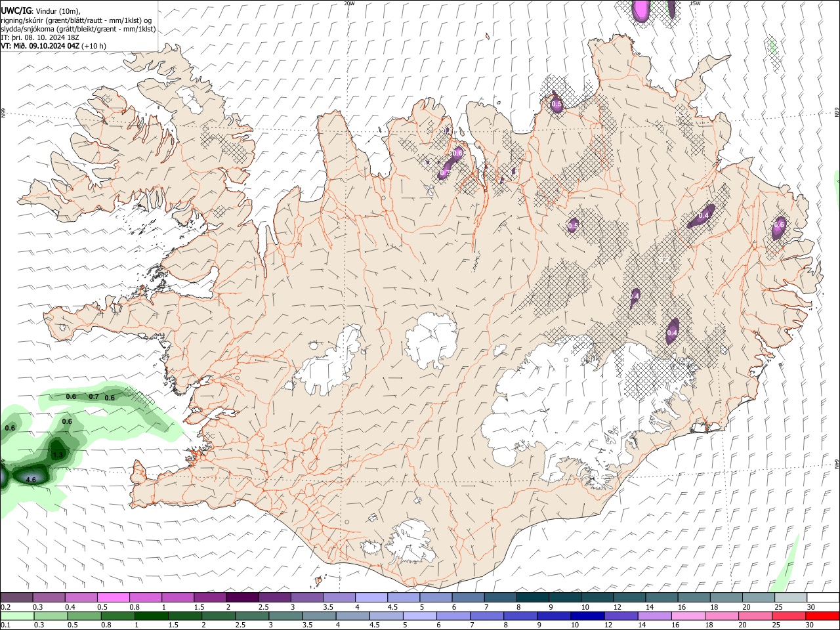Pick dark mauve 0.2–0.3 snow scale swatch
This screenshot has height=630, width=840.
coord(16,598)
